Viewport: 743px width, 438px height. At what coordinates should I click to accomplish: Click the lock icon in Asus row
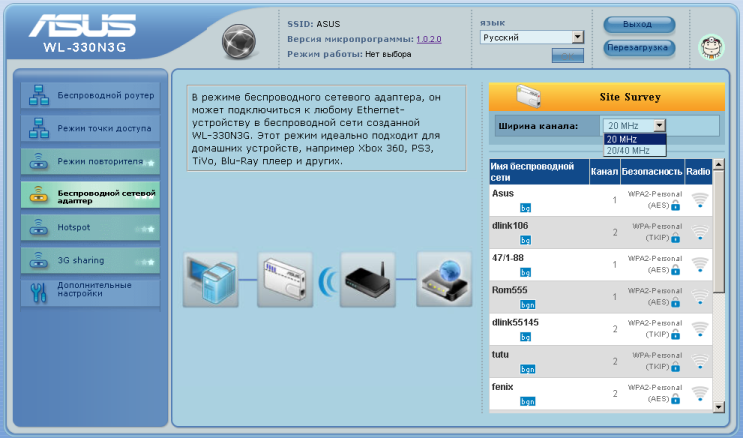676,206
